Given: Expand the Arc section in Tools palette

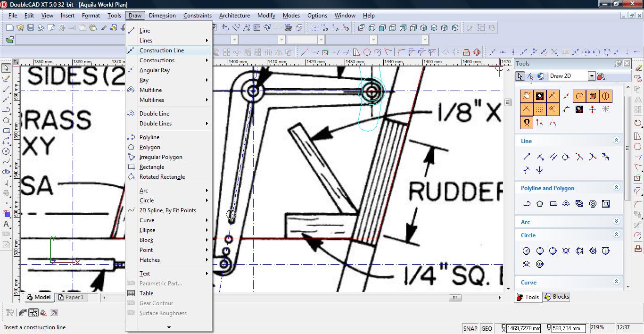Looking at the screenshot, I should (x=616, y=221).
